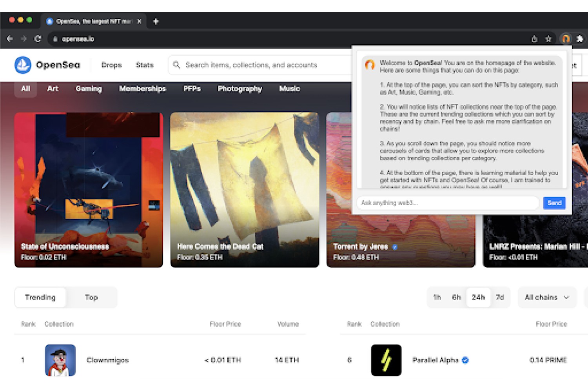588x392 pixels.
Task: Open the Drops menu
Action: click(x=111, y=65)
